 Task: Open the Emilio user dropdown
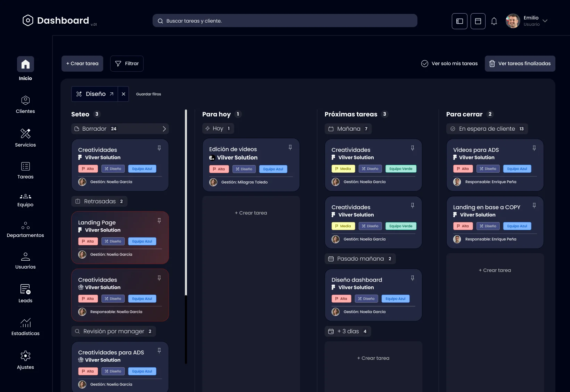tap(545, 21)
